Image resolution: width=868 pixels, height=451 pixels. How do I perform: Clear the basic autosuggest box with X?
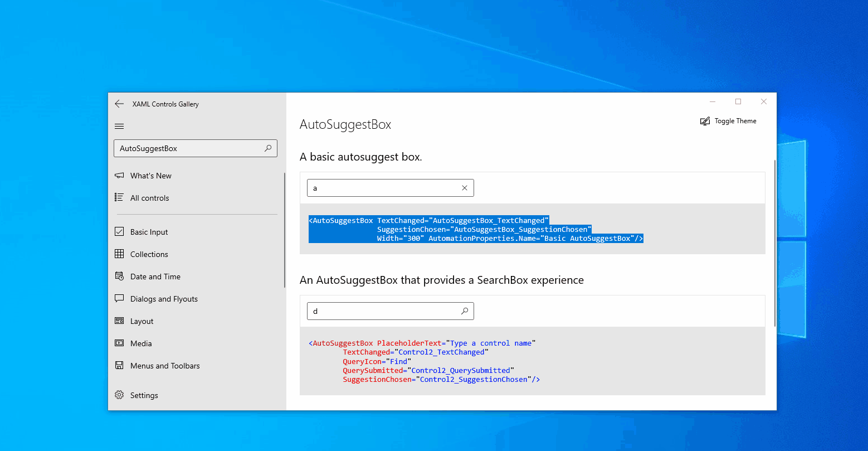click(465, 188)
